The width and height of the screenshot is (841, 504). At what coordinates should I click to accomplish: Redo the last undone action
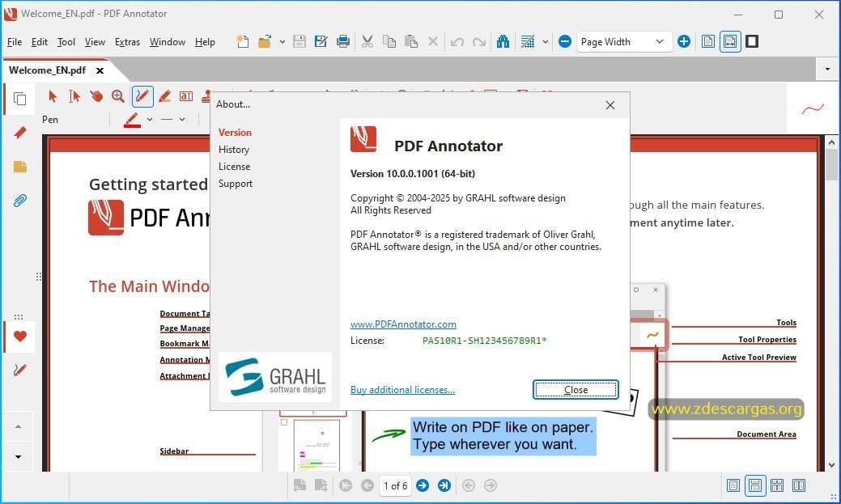point(479,41)
